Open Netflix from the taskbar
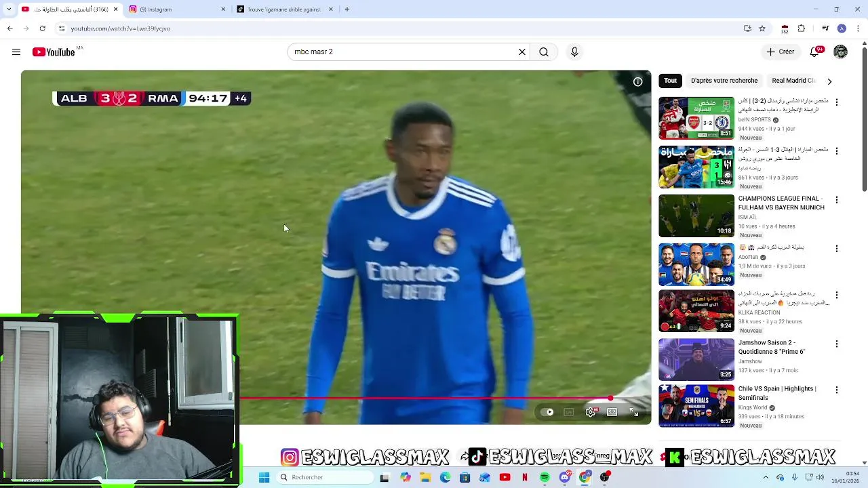Image resolution: width=868 pixels, height=488 pixels. 525,477
